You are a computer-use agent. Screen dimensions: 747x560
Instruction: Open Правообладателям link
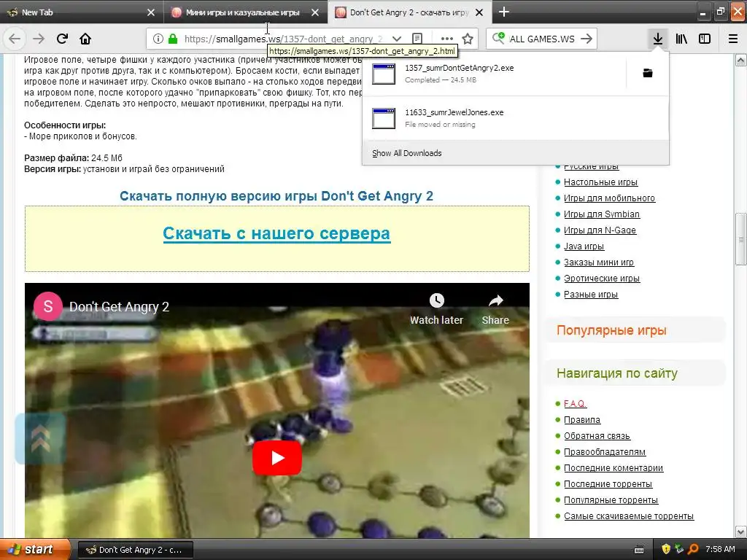[605, 452]
